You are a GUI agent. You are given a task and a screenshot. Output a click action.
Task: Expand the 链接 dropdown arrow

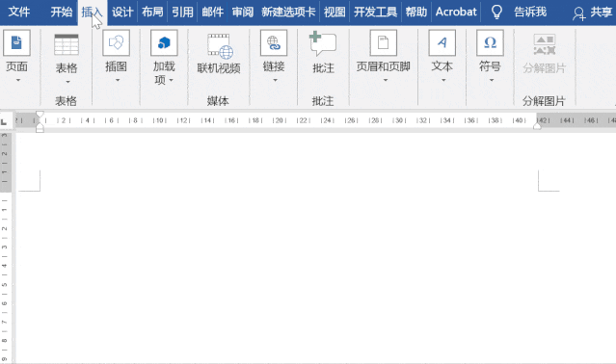[275, 80]
